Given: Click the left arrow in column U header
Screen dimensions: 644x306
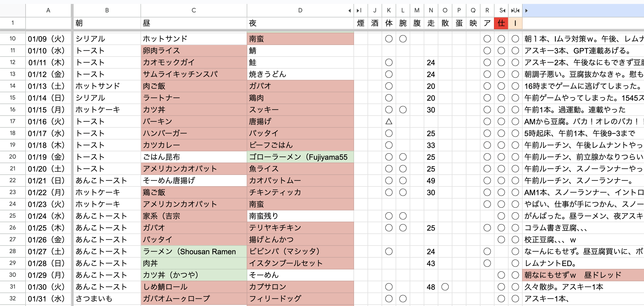Looking at the screenshot, I should point(518,11).
